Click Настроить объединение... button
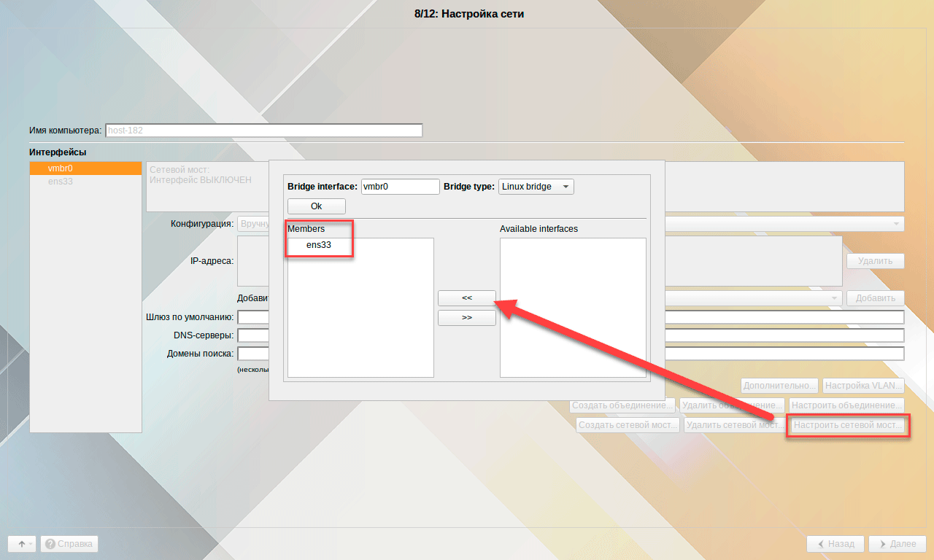 pos(847,405)
